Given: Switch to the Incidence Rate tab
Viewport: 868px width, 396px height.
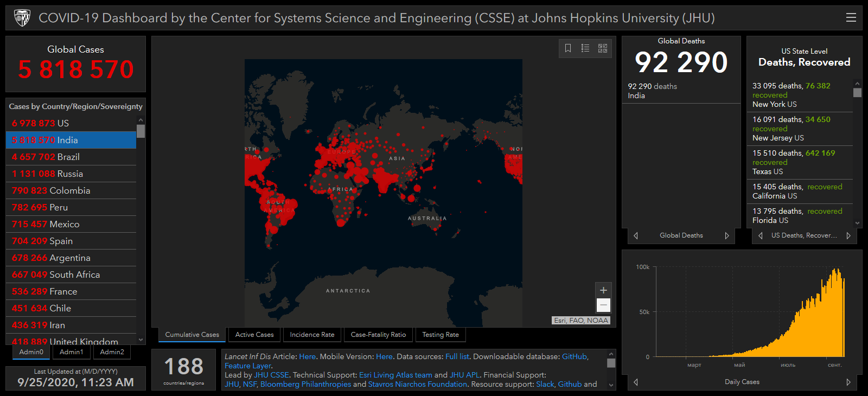Looking at the screenshot, I should click(x=312, y=335).
